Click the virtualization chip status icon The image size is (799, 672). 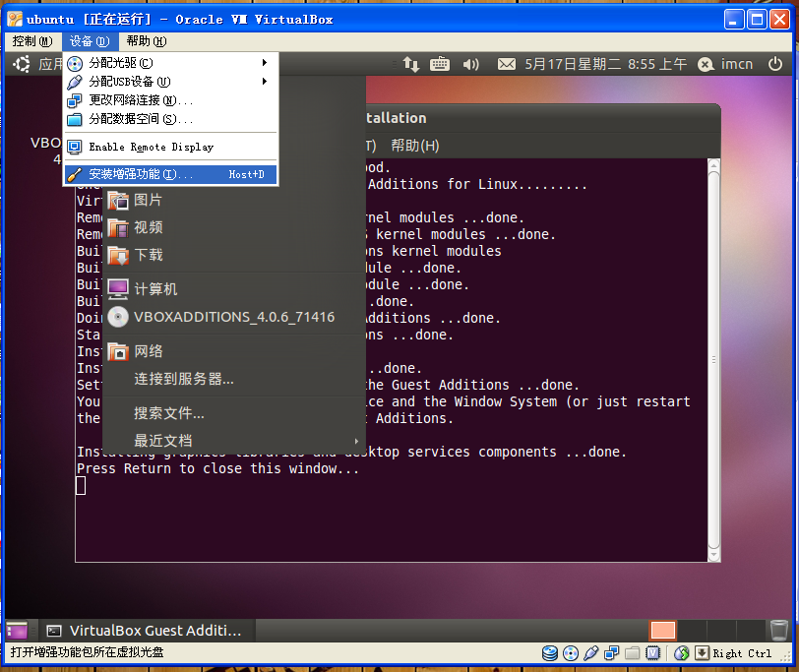click(x=652, y=653)
